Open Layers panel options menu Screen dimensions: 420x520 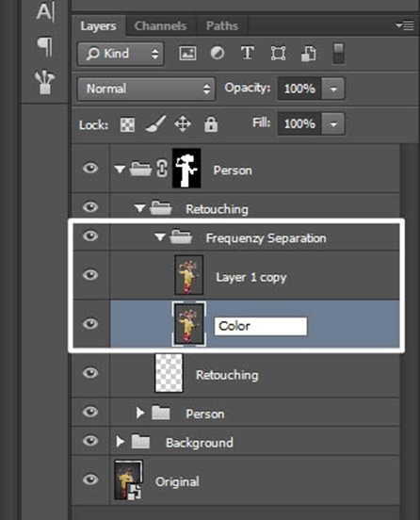(405, 25)
